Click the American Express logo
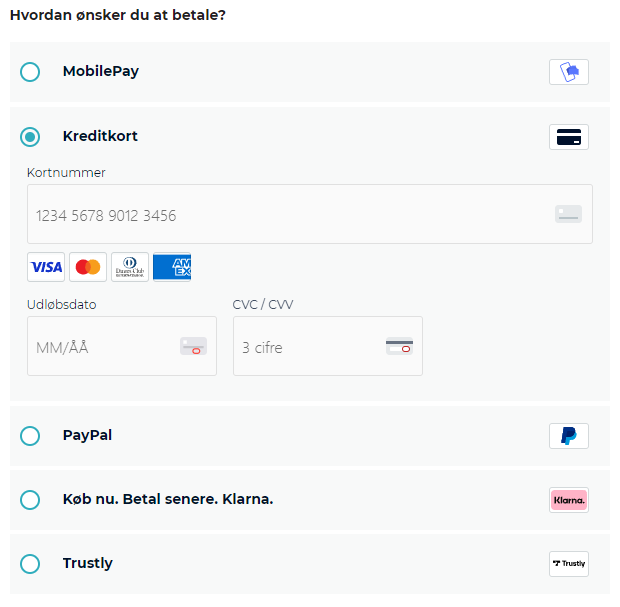This screenshot has width=620, height=607. pyautogui.click(x=172, y=267)
